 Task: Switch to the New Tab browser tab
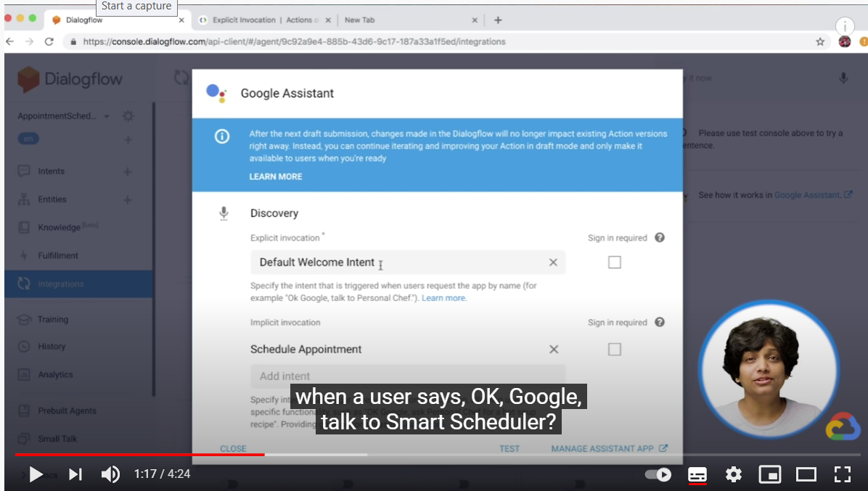409,20
